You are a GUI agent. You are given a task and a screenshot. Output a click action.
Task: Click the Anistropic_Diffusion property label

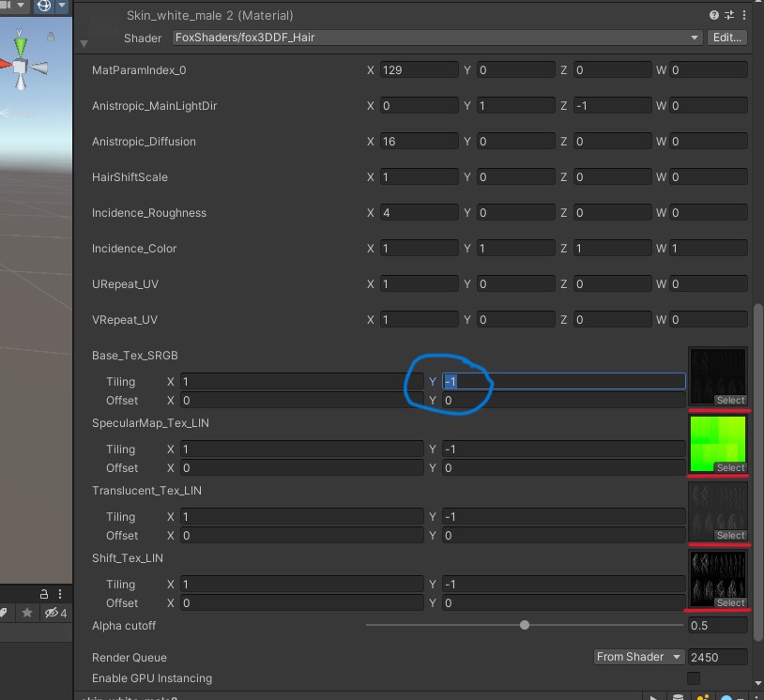coord(144,142)
